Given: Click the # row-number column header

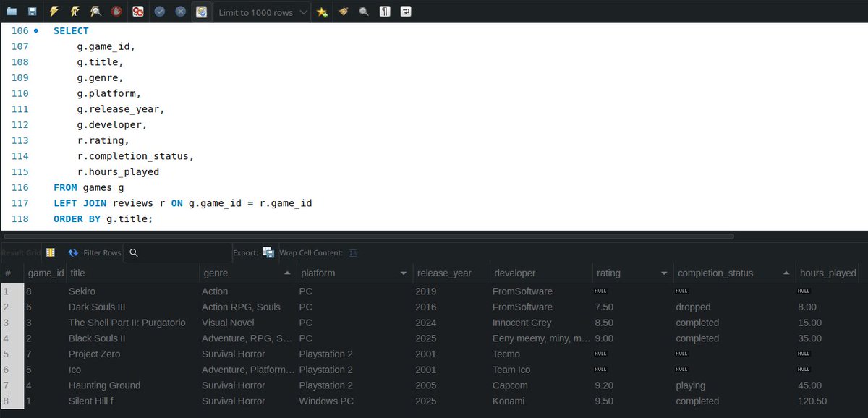Looking at the screenshot, I should point(12,273).
